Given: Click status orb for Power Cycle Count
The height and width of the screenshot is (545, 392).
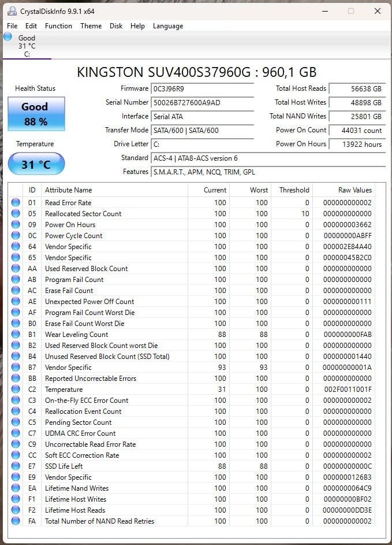Looking at the screenshot, I should click(16, 235).
